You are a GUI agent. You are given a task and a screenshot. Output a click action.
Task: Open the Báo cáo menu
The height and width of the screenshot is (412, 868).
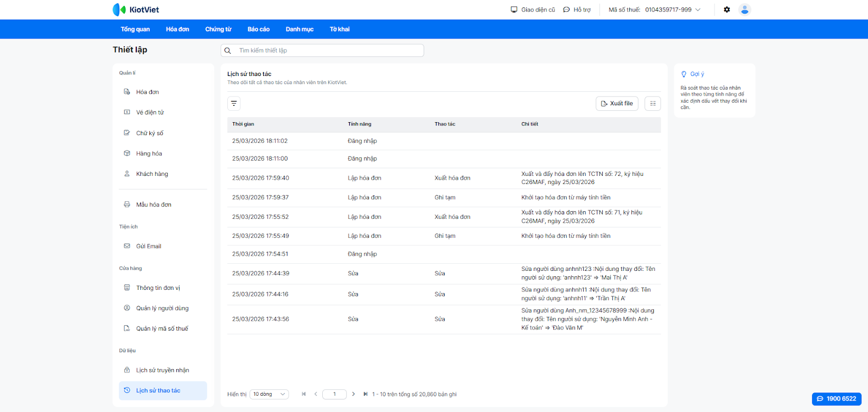[258, 29]
